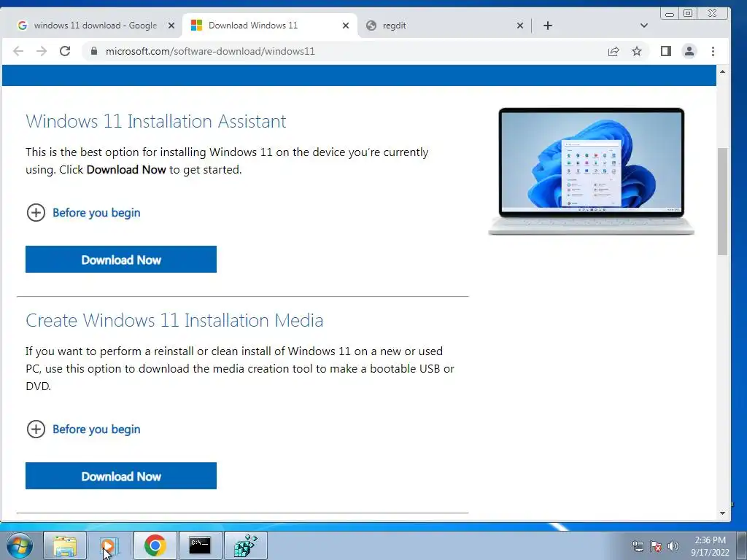The width and height of the screenshot is (747, 560).
Task: Expand Before you begin under Installation Media
Action: 83,429
